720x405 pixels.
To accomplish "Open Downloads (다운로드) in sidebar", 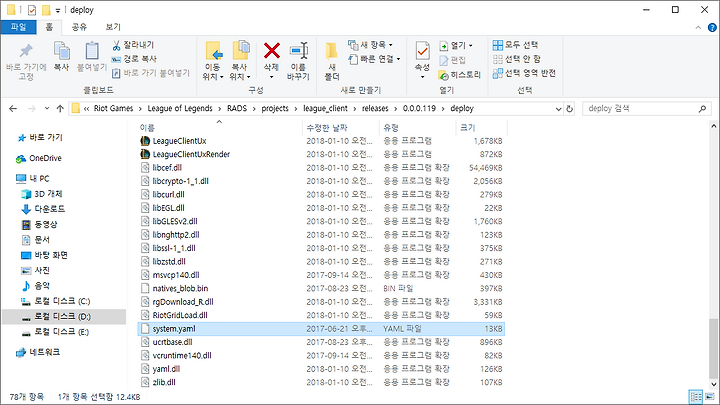I will pyautogui.click(x=44, y=209).
